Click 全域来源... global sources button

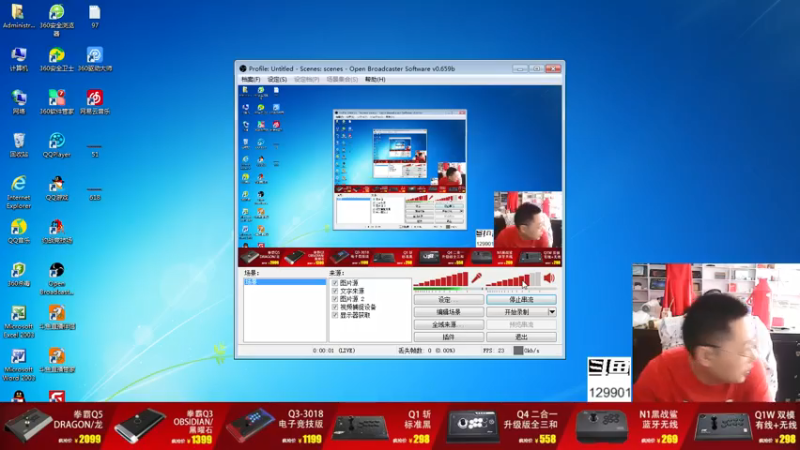click(x=448, y=324)
